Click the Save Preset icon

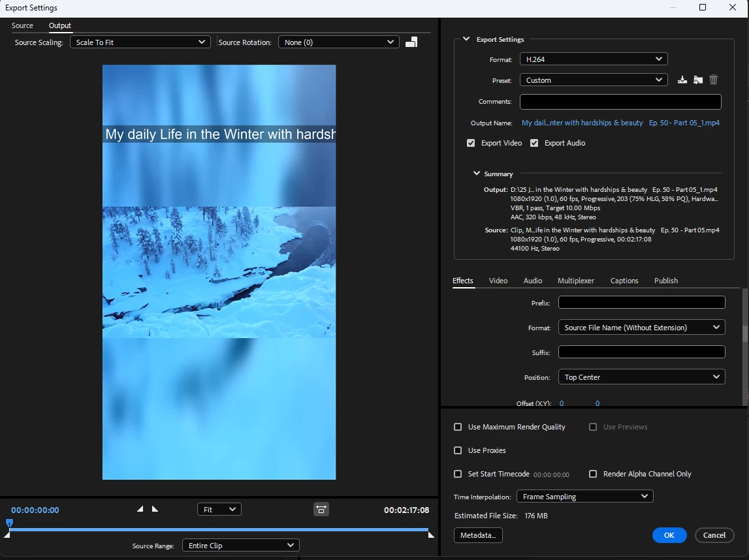682,80
